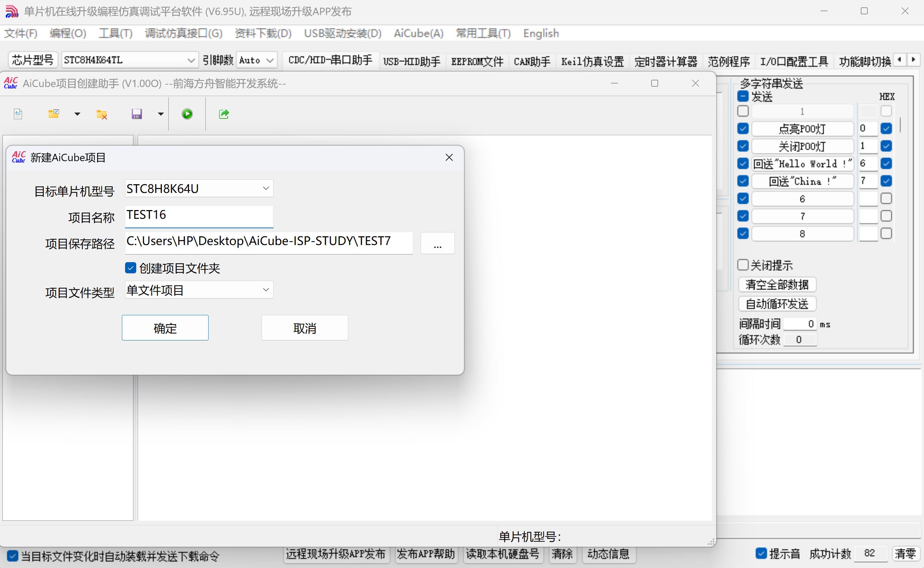Click the 项目名称 input field
Screen dimensions: 924x568
[199, 216]
